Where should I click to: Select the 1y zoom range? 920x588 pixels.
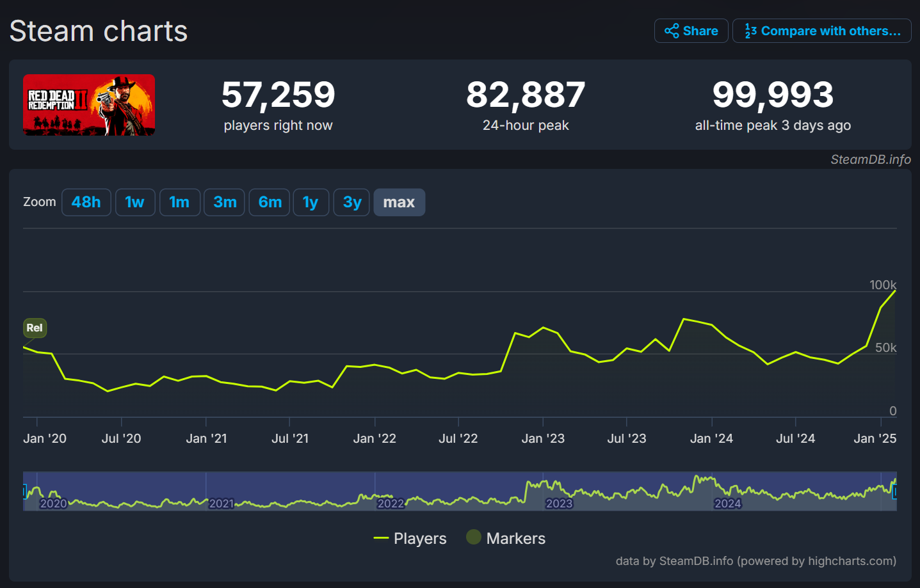pos(311,202)
